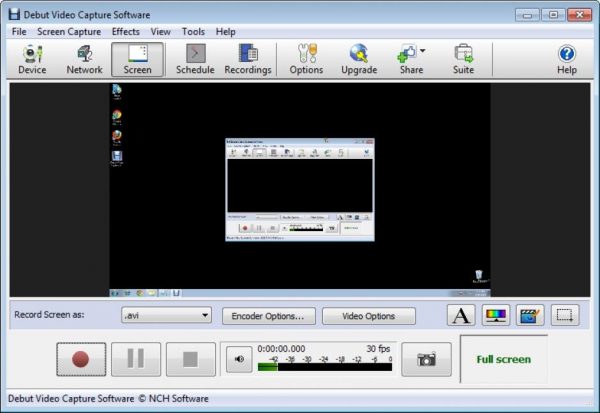Click the NCH Software status bar text

[108, 398]
